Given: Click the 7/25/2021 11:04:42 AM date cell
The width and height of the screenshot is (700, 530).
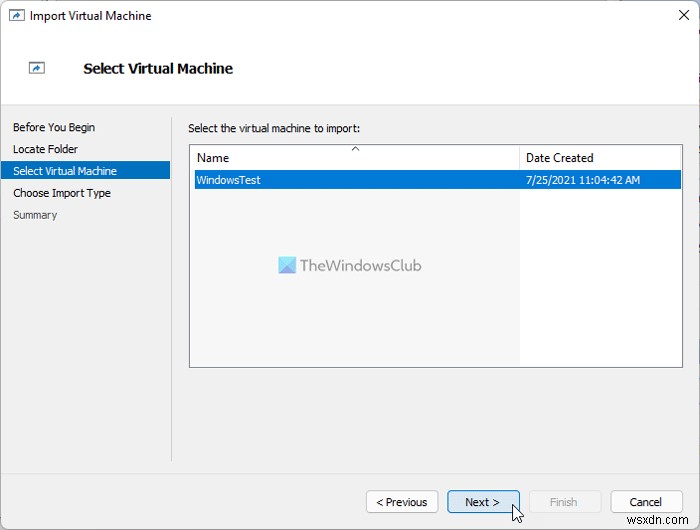Looking at the screenshot, I should 583,180.
